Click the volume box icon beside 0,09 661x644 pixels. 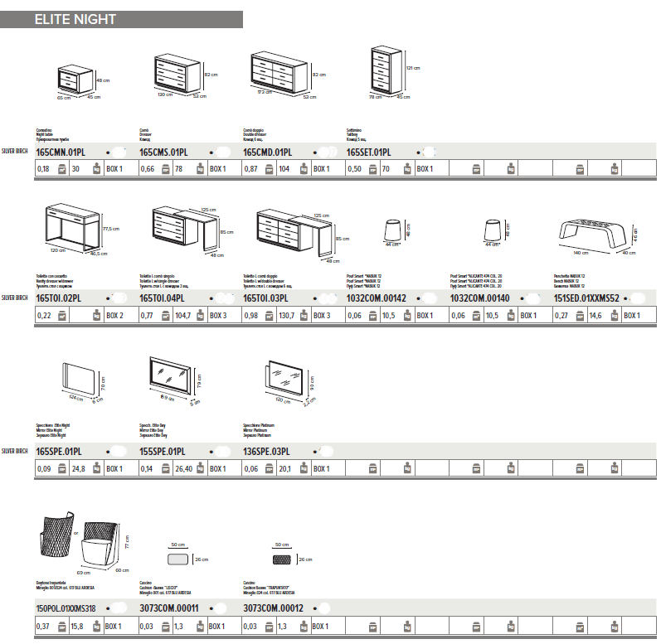(62, 469)
